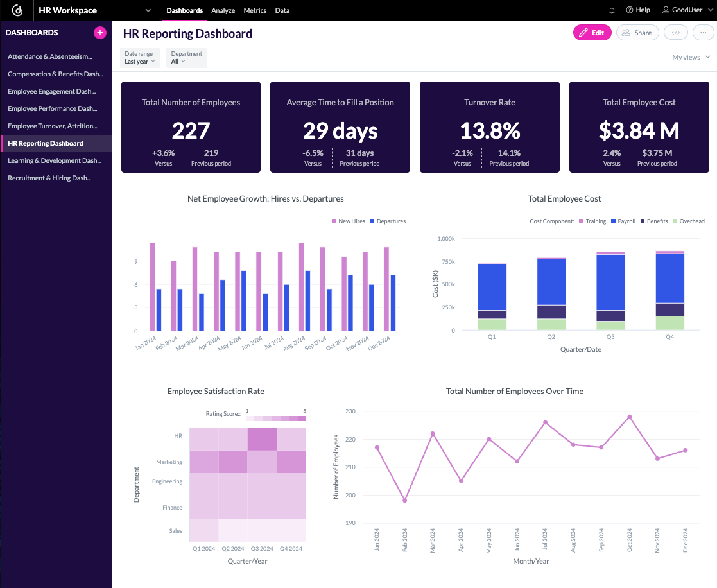Open the My views dropdown
Screen dimensions: 717x588
pyautogui.click(x=690, y=57)
